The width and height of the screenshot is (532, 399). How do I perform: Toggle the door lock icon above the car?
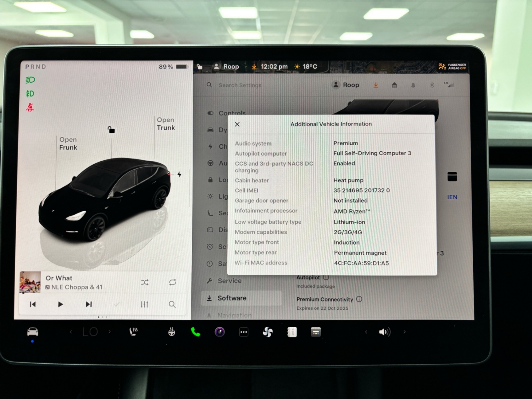[x=111, y=130]
